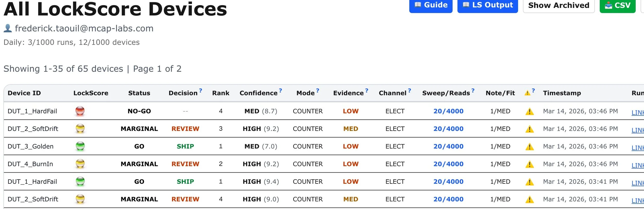The image size is (644, 209).
Task: Click the Show Archived button
Action: point(559,5)
